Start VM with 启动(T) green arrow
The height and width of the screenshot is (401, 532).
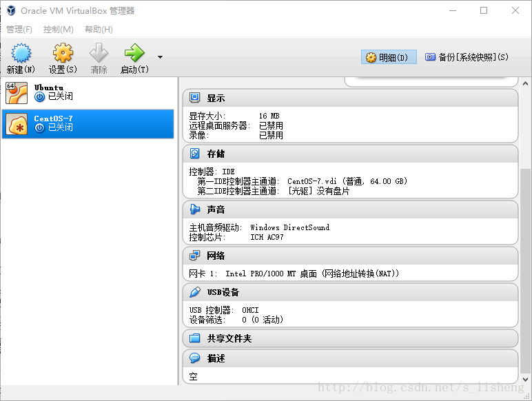[x=134, y=53]
